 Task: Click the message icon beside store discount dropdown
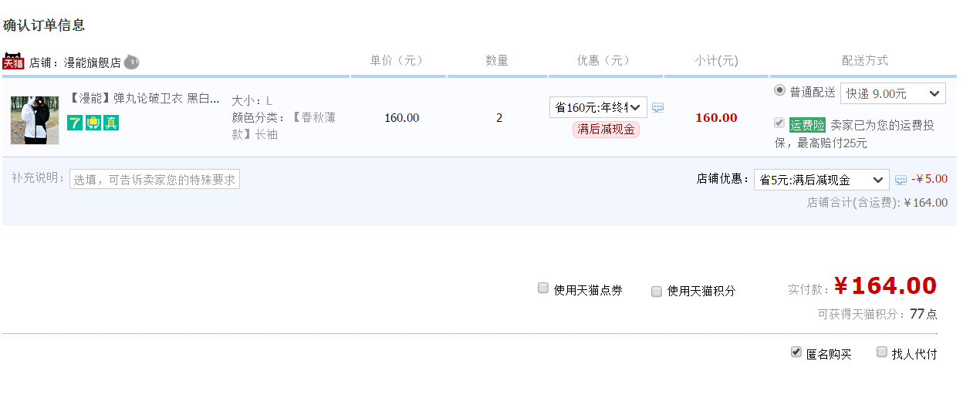pyautogui.click(x=901, y=180)
